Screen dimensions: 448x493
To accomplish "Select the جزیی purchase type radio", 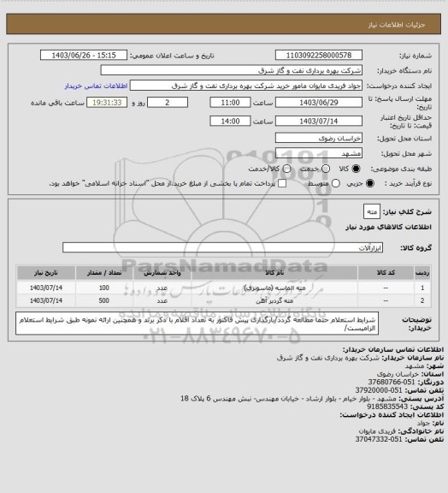I will 371,183.
